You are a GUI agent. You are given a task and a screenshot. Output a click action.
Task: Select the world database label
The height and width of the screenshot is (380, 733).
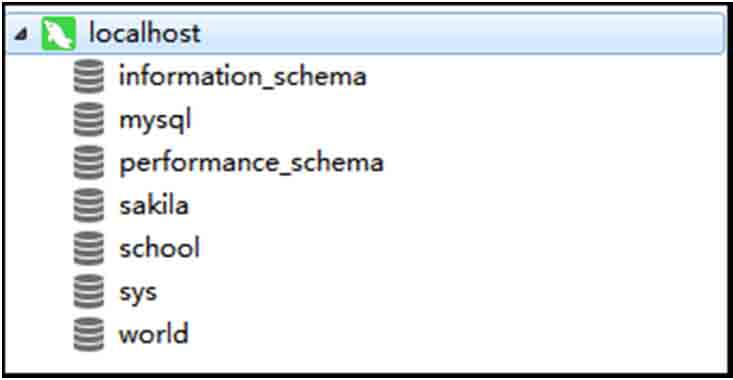point(154,334)
